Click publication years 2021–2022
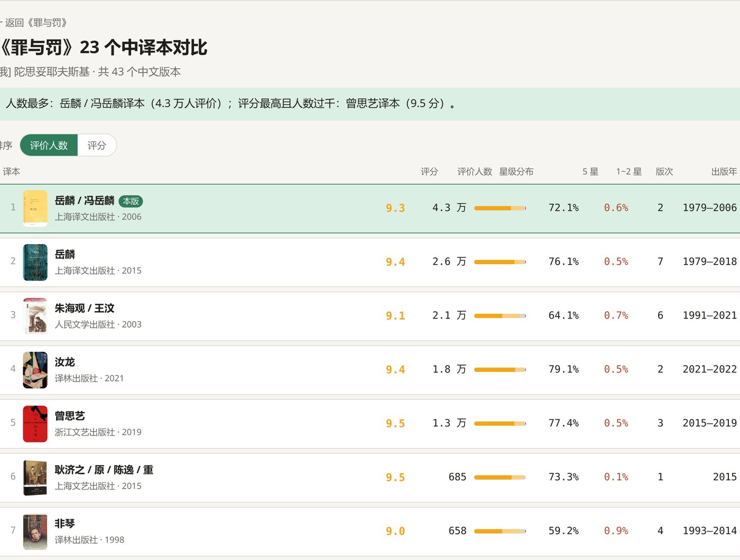The width and height of the screenshot is (740, 560). (x=710, y=369)
